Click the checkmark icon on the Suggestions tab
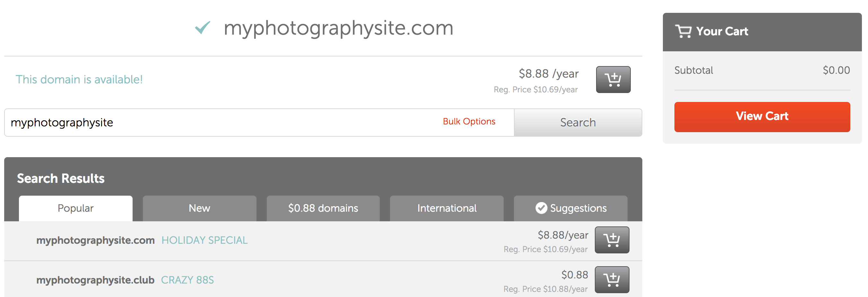The height and width of the screenshot is (297, 868). tap(541, 208)
